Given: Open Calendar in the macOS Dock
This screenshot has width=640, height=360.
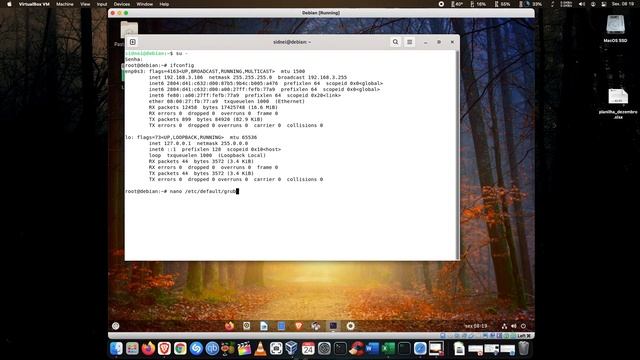Looking at the screenshot, I should pos(308,349).
